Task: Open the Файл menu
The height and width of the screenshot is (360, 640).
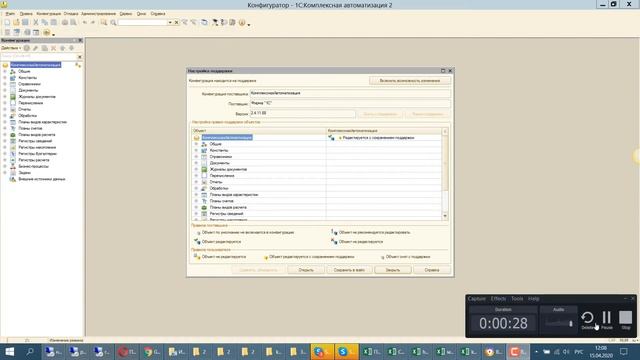Action: point(10,13)
